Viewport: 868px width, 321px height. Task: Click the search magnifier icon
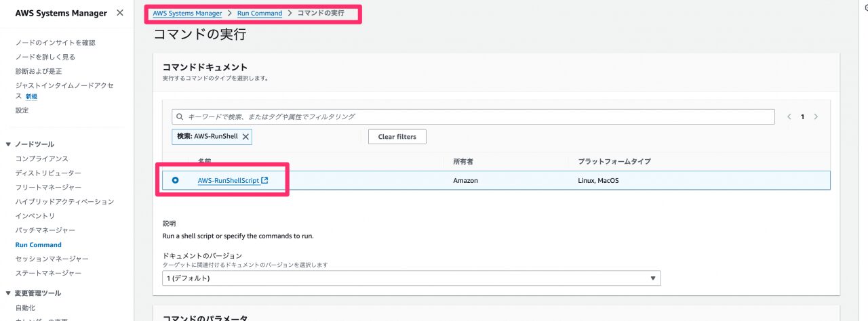[180, 116]
